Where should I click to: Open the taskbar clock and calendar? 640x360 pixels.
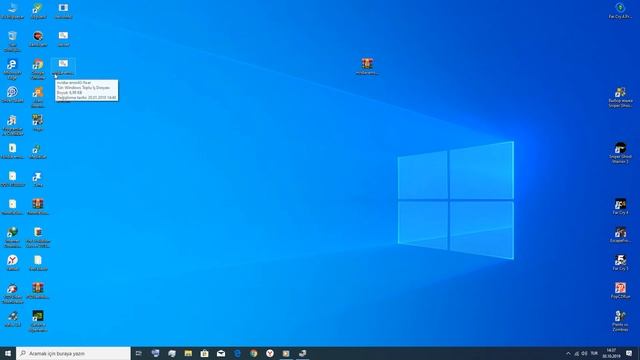pyautogui.click(x=611, y=353)
